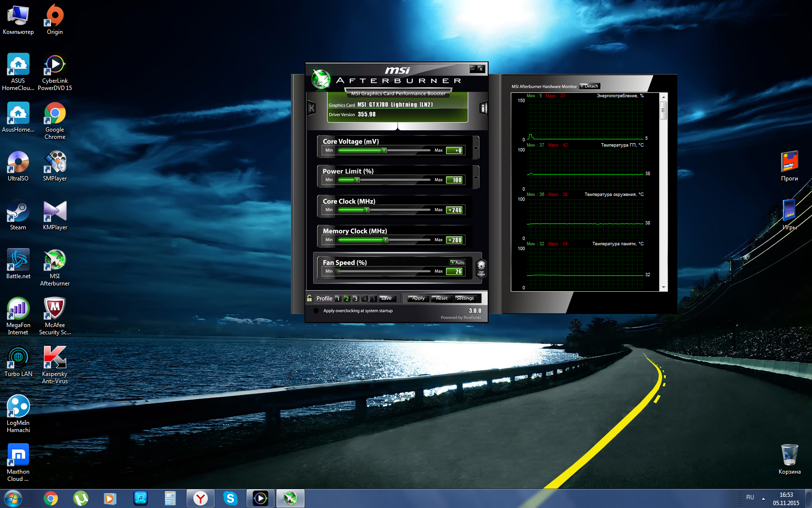This screenshot has height=508, width=812.
Task: Open Kaspersky Anti-Virus desktop shortcut
Action: click(55, 365)
